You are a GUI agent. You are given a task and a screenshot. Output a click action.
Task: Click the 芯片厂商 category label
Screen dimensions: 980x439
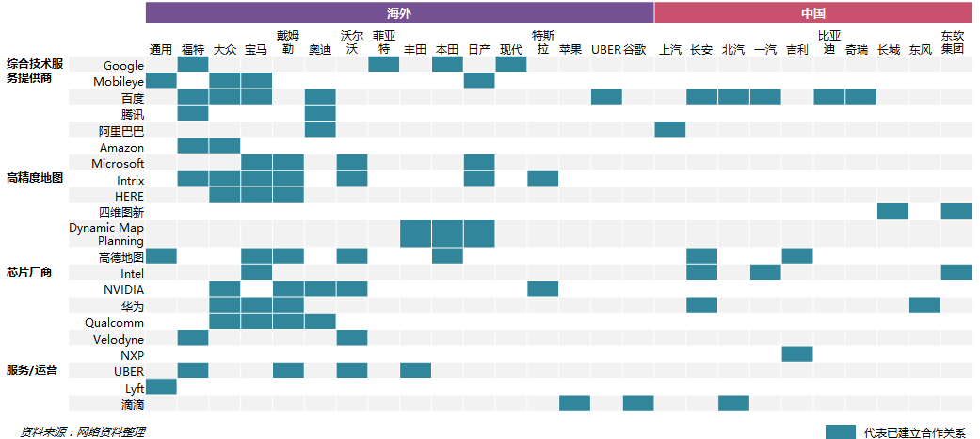click(x=29, y=272)
